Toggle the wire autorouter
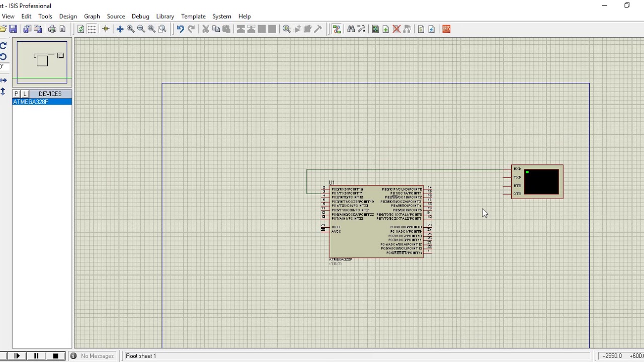Screen dimensions: 644x362 click(337, 29)
